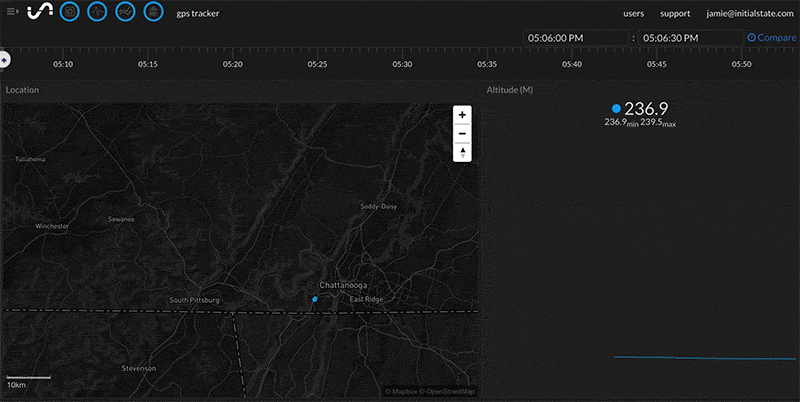Click the 239.5 max altitude value
Image resolution: width=800 pixels, height=402 pixels.
(x=658, y=122)
